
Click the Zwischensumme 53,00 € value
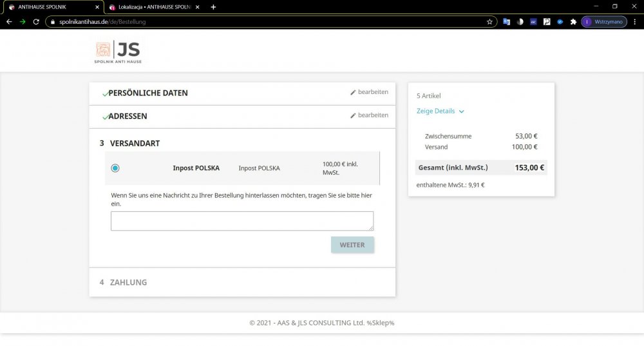point(527,136)
